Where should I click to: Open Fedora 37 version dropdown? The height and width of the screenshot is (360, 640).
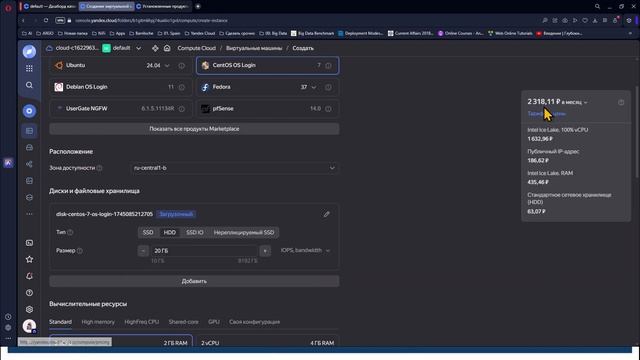[309, 87]
